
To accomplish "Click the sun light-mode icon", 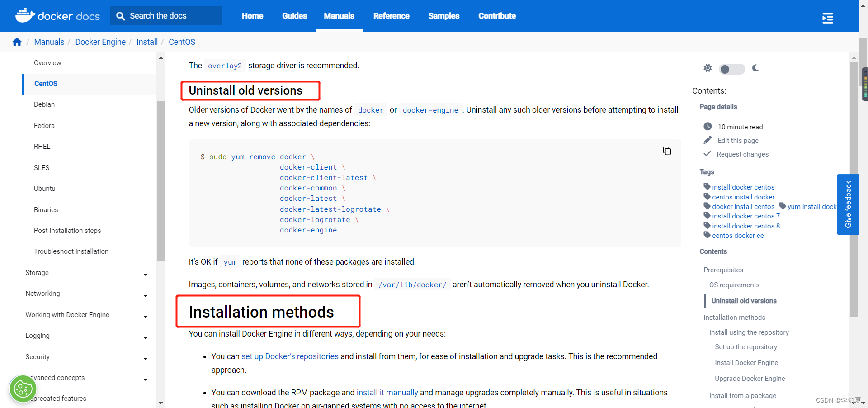I will point(708,68).
